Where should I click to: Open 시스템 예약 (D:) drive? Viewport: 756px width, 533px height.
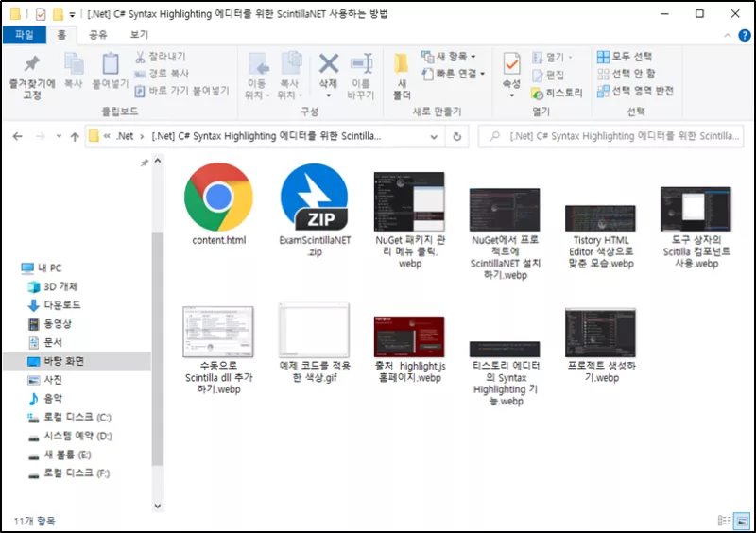pos(70,436)
